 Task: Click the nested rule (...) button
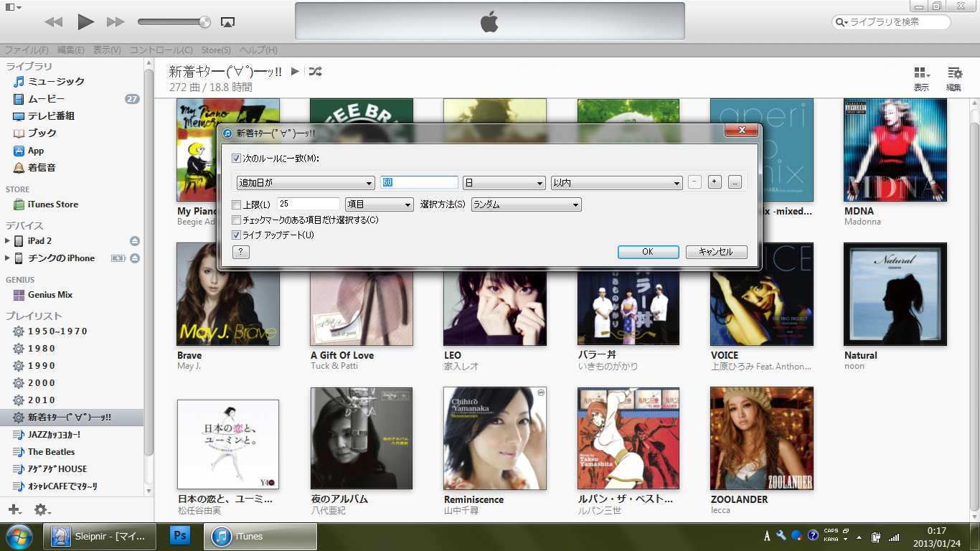pyautogui.click(x=735, y=182)
